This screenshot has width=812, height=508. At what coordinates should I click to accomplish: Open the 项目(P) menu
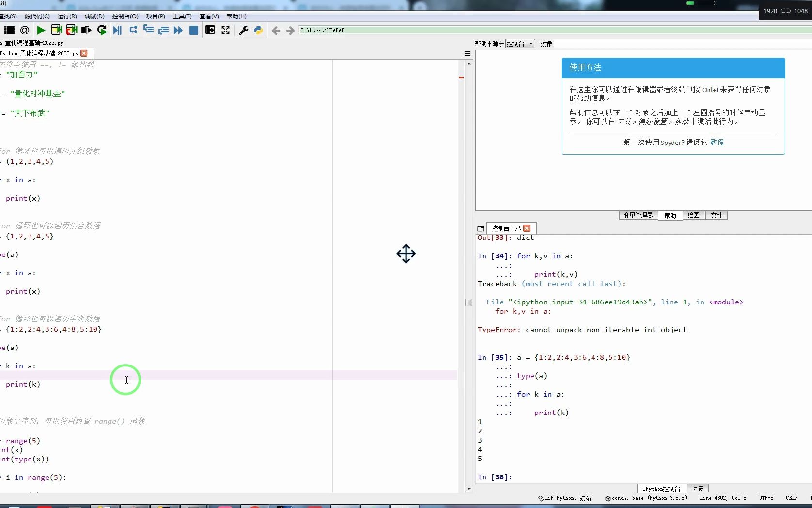(x=156, y=16)
